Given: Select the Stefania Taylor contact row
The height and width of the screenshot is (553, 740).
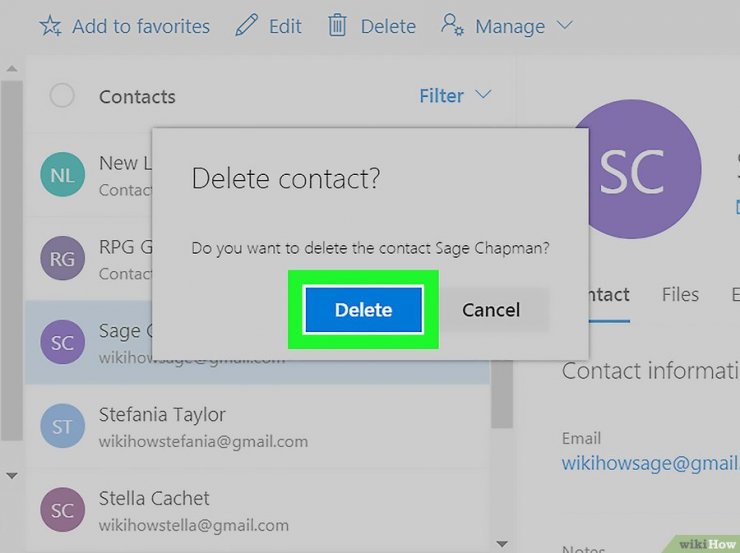Looking at the screenshot, I should tap(257, 426).
